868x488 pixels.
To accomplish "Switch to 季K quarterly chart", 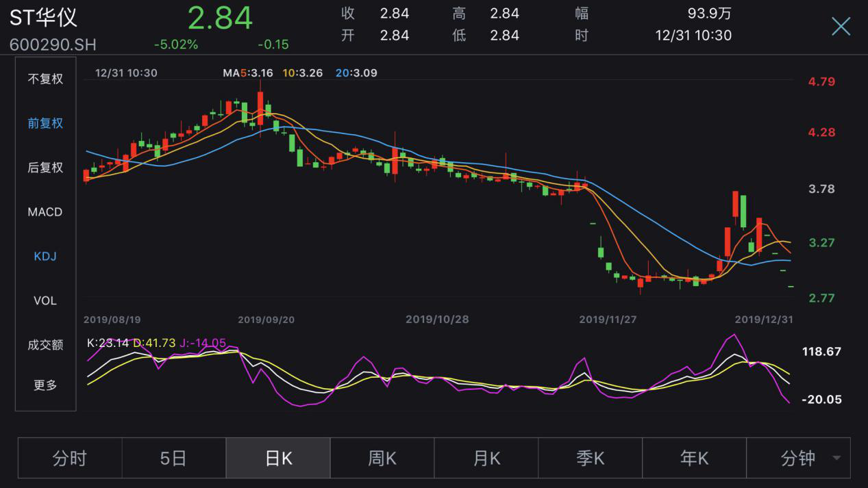I will point(591,458).
